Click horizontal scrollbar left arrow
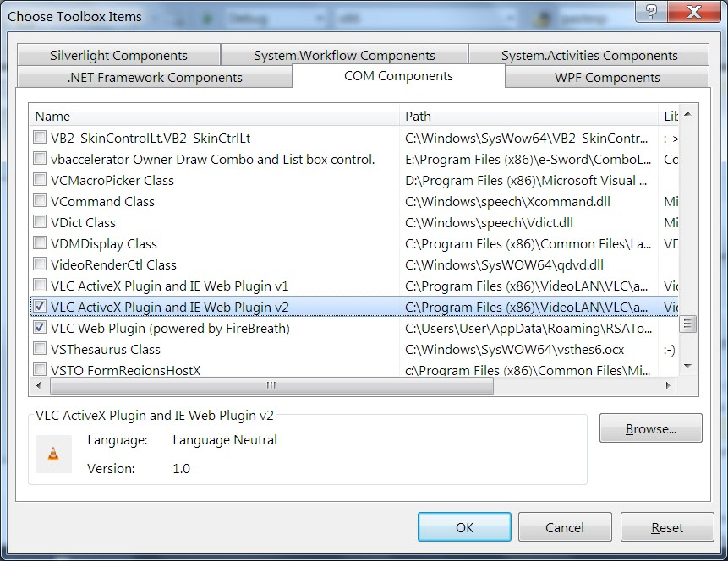This screenshot has height=561, width=728. click(39, 385)
